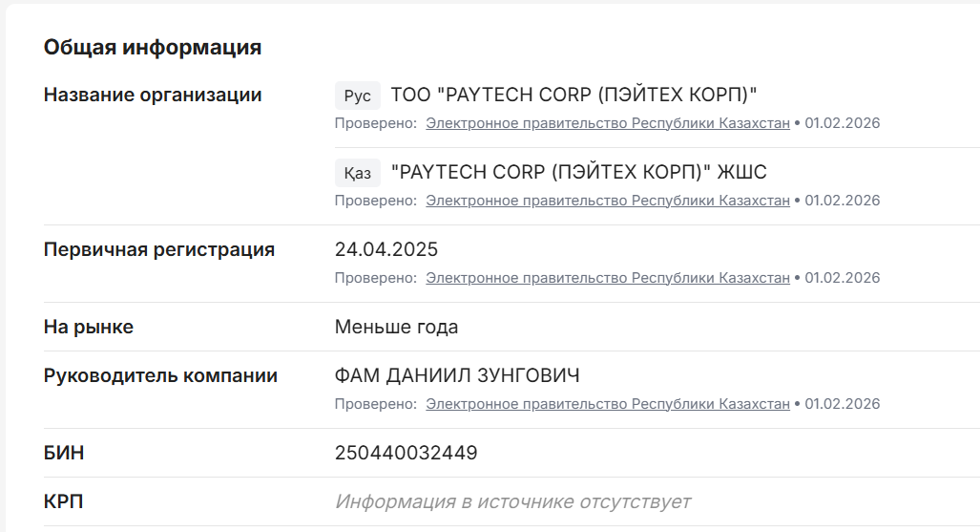
Task: Open the e-government link under the Russian organization name
Action: coord(607,123)
